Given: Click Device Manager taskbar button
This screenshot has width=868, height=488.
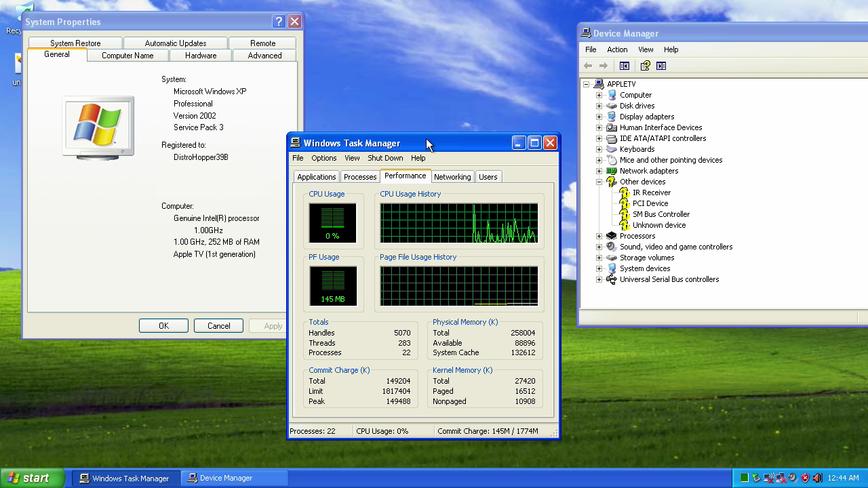Looking at the screenshot, I should point(235,478).
